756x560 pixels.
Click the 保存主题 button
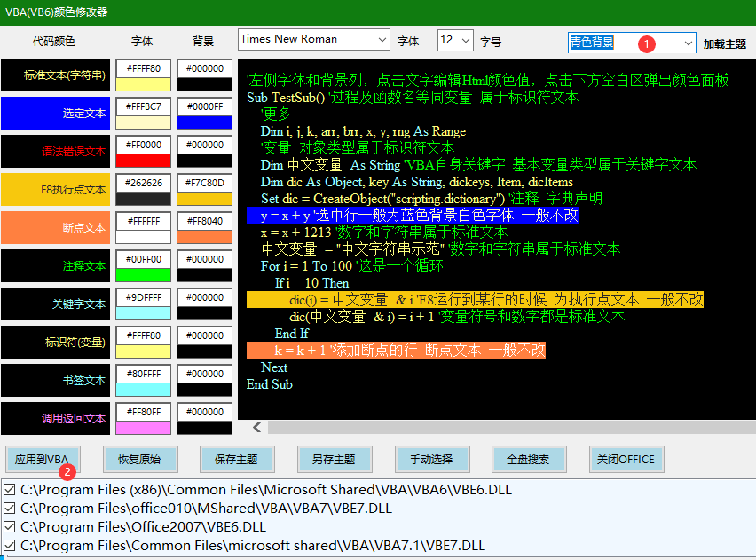[237, 459]
